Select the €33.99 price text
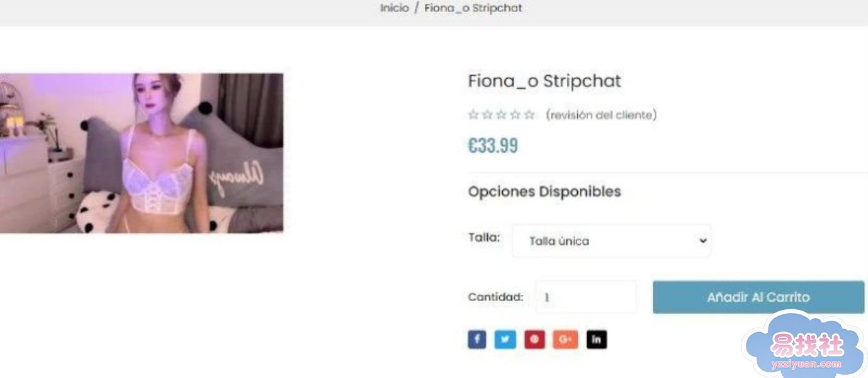Screen dimensions: 868x378 [x=493, y=146]
